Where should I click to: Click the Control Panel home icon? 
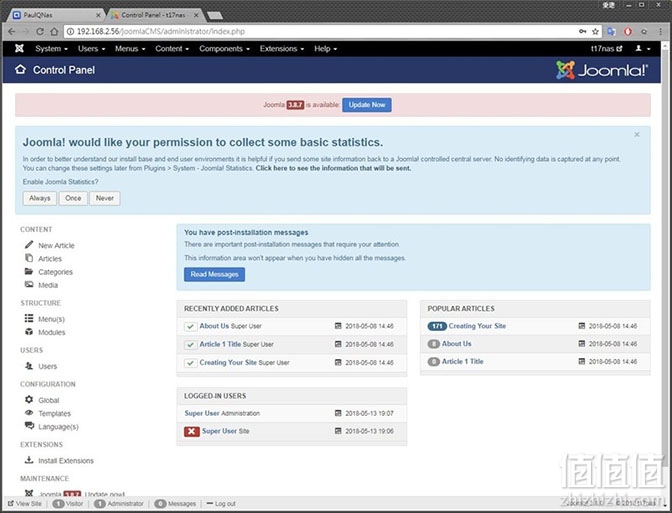pos(21,69)
